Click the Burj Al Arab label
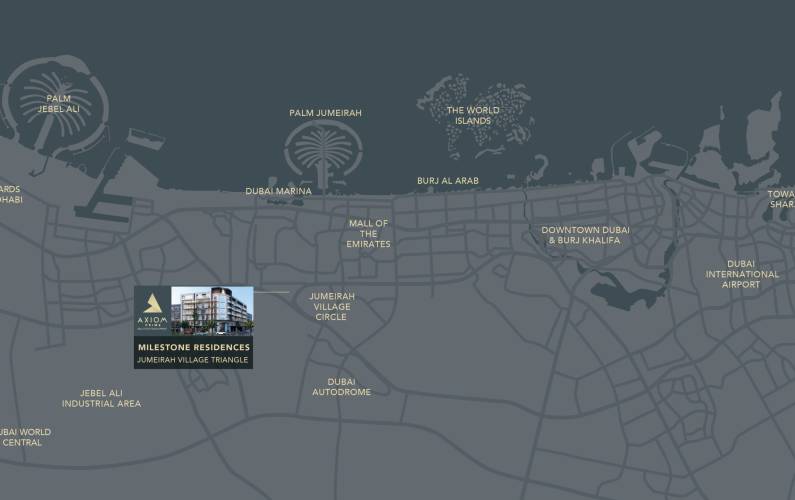This screenshot has height=500, width=795. point(447,181)
